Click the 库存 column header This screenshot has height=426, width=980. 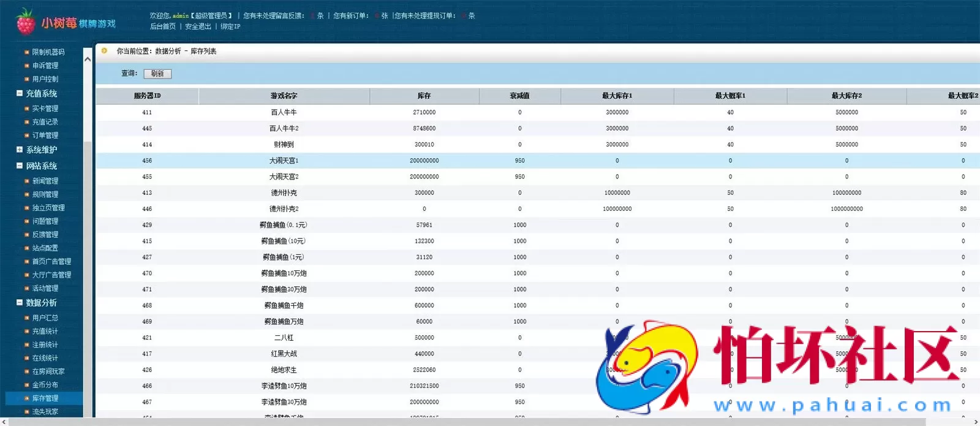pos(424,96)
